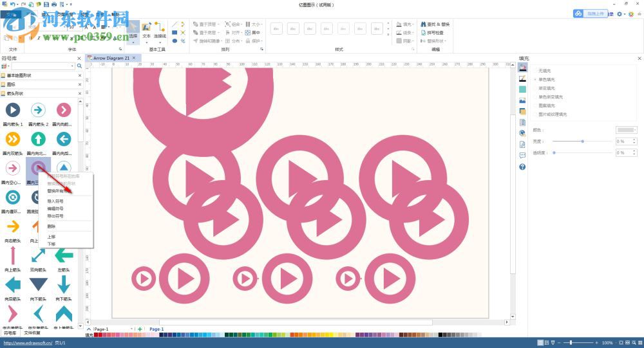Select the Fill icon in right panel
644x348 pixels.
click(523, 68)
